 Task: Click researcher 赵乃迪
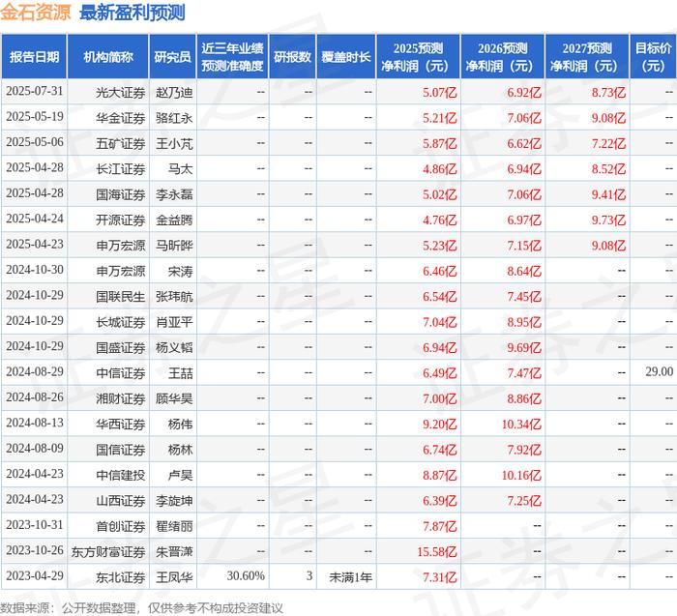click(174, 93)
